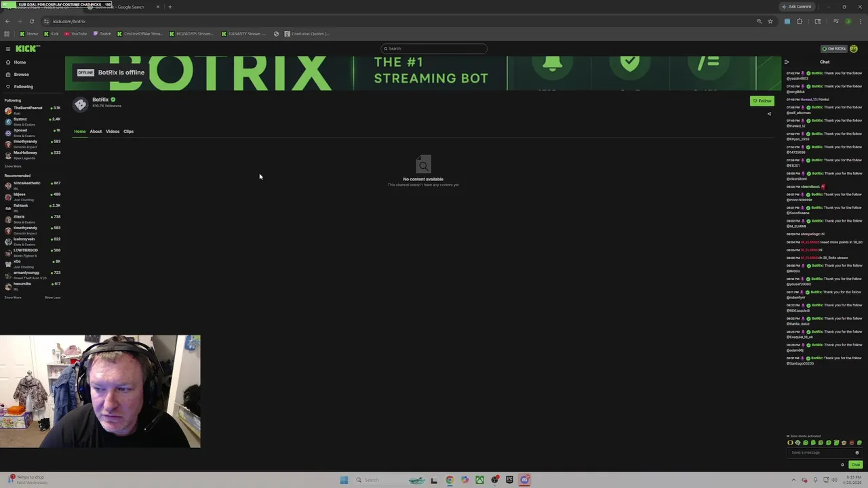Open Chrome from taskbar
The image size is (868, 488).
coord(450,480)
